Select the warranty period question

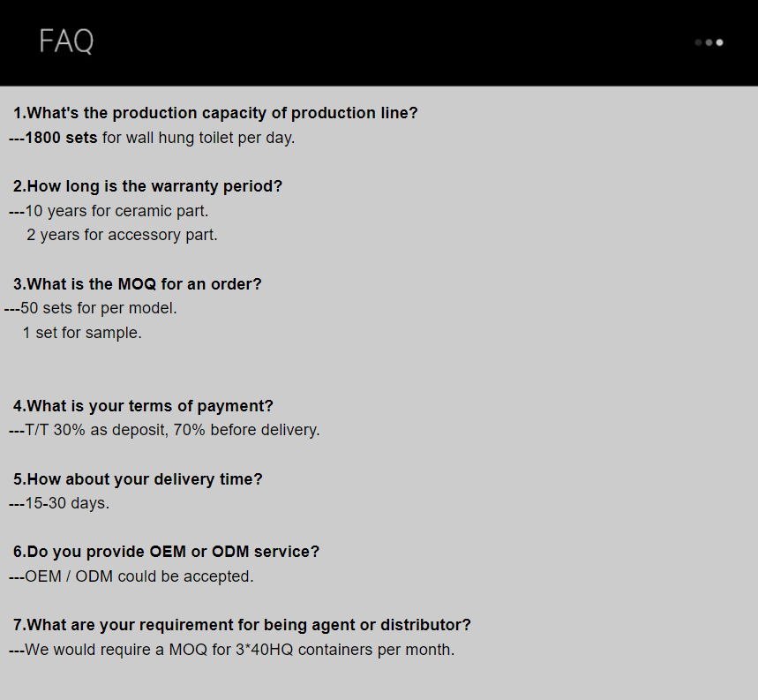(x=147, y=186)
